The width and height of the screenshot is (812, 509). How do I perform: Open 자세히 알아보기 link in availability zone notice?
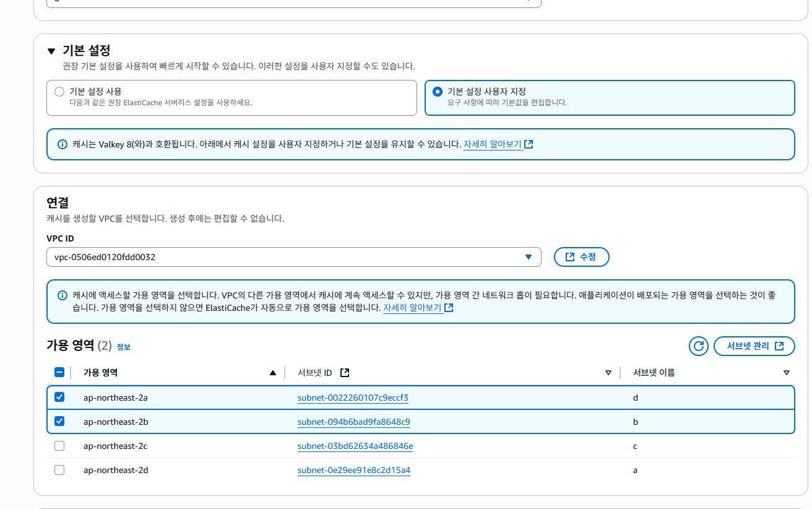[x=418, y=308]
